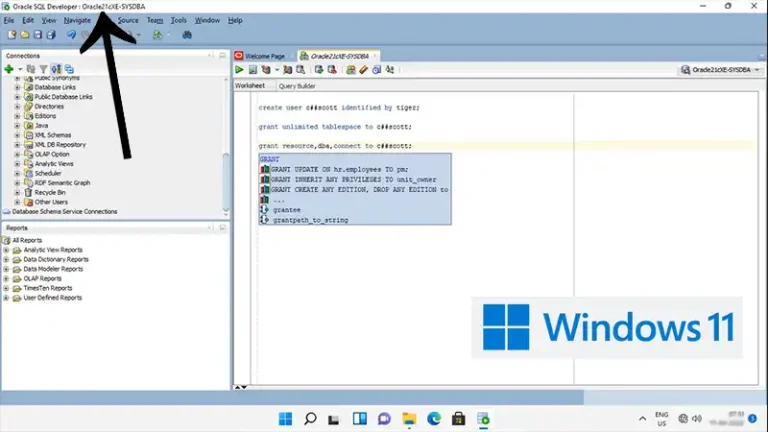The height and width of the screenshot is (432, 768).
Task: Click the Explain Plan icon
Action: click(266, 70)
